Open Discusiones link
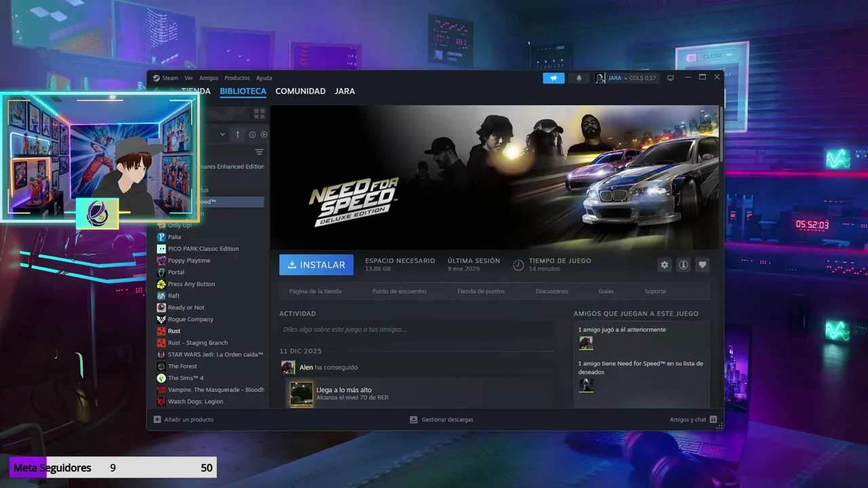 click(552, 291)
